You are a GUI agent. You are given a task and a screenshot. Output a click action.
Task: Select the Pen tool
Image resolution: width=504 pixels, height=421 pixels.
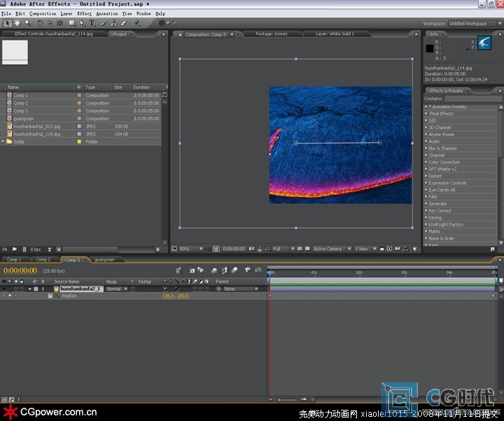pyautogui.click(x=82, y=23)
